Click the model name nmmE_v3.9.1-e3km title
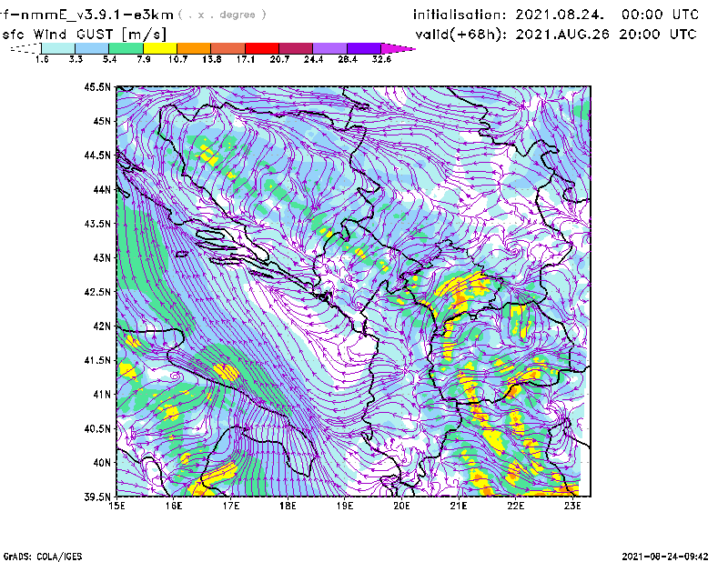 click(x=86, y=15)
